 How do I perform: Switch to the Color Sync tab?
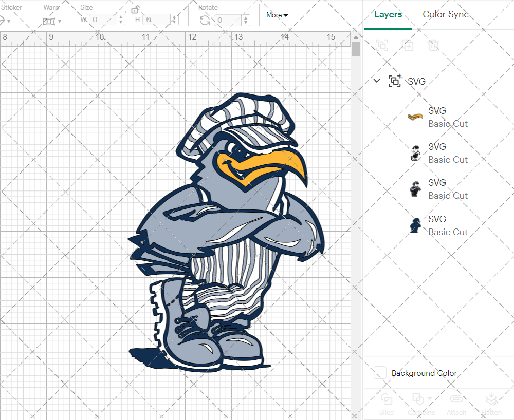[x=446, y=14]
